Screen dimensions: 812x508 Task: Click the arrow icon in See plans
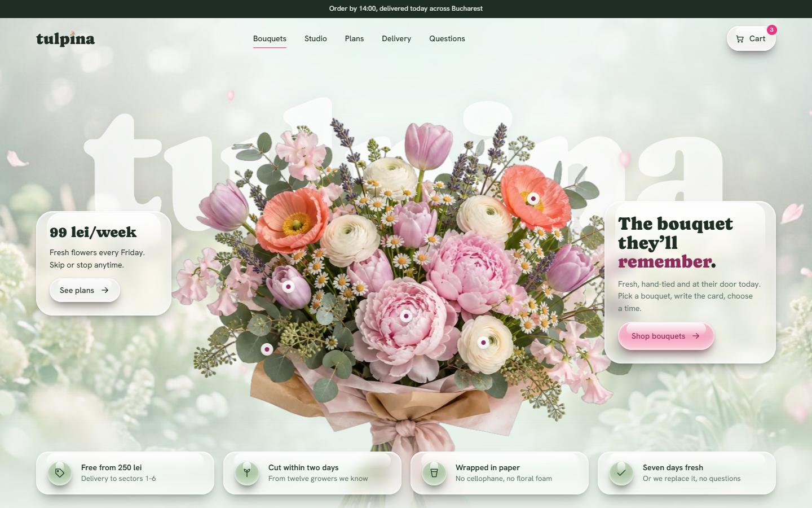pyautogui.click(x=105, y=290)
